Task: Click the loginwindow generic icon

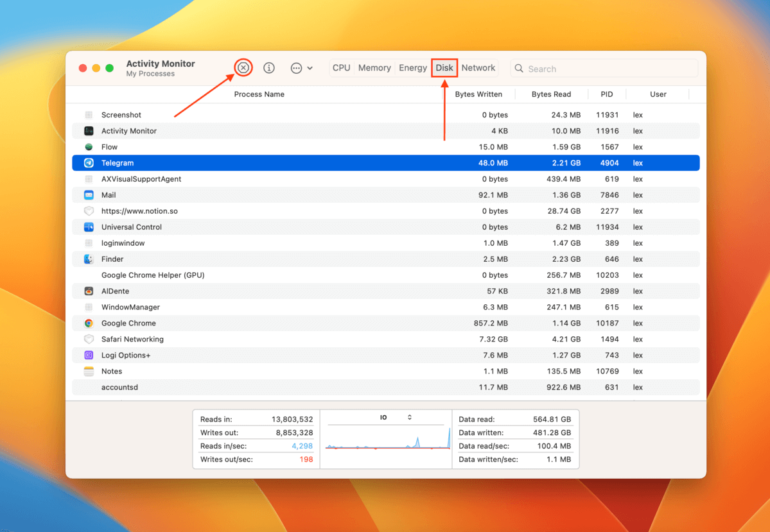Action: click(89, 243)
